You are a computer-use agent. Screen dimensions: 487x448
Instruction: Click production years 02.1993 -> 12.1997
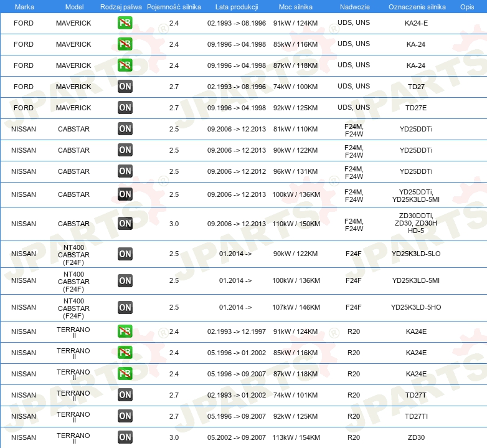point(237,331)
